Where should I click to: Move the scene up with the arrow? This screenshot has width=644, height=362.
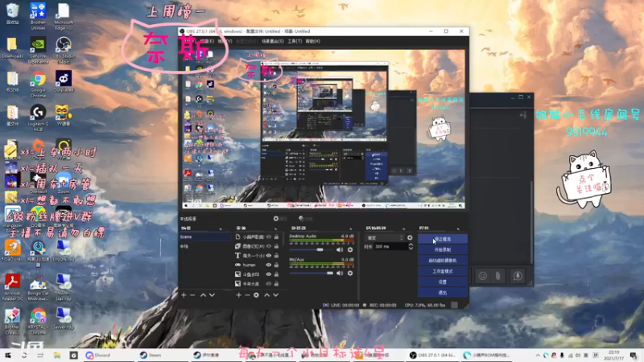coord(203,295)
